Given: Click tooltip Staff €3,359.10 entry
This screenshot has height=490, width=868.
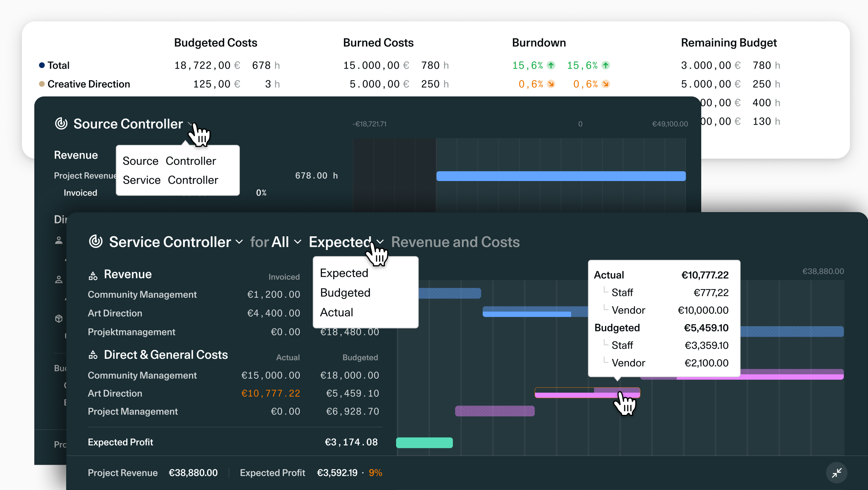Looking at the screenshot, I should 666,345.
